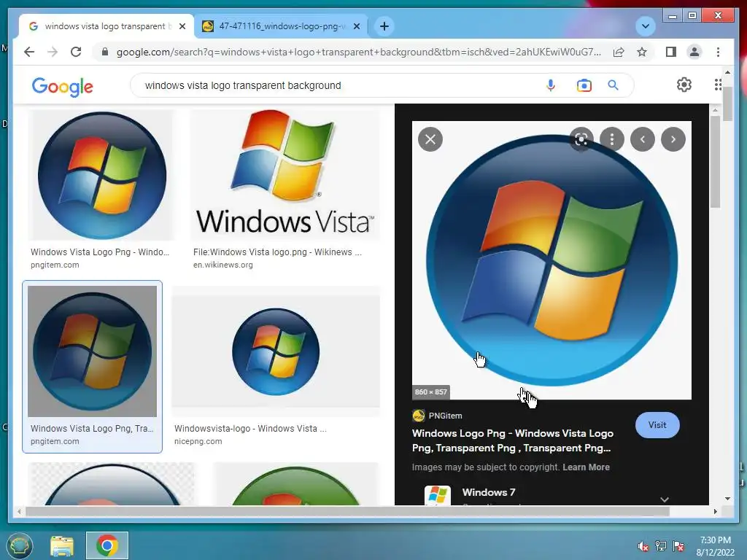Bookmark this page with the star icon
The image size is (747, 560).
(642, 52)
